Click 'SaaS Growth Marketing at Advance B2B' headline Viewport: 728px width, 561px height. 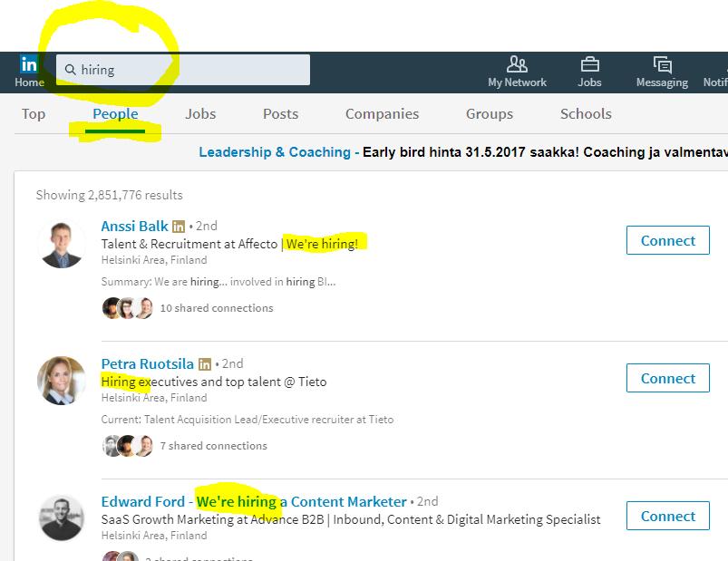click(x=213, y=519)
